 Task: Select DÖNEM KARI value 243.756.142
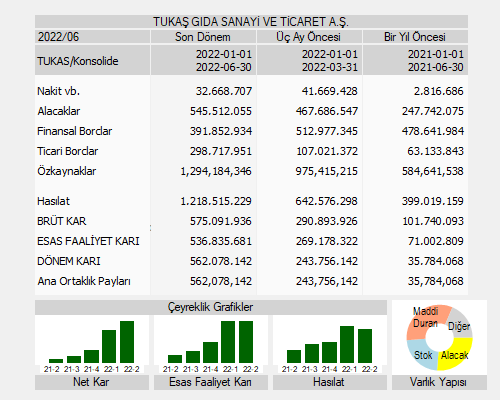coord(327,261)
